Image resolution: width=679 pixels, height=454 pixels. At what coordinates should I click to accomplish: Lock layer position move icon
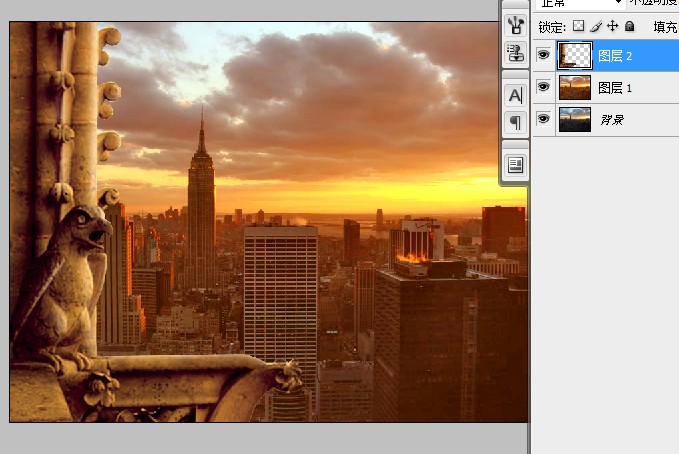[612, 26]
